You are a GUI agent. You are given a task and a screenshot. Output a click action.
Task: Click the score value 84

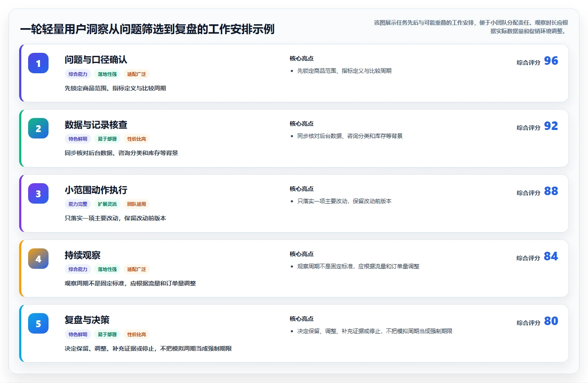click(x=551, y=256)
